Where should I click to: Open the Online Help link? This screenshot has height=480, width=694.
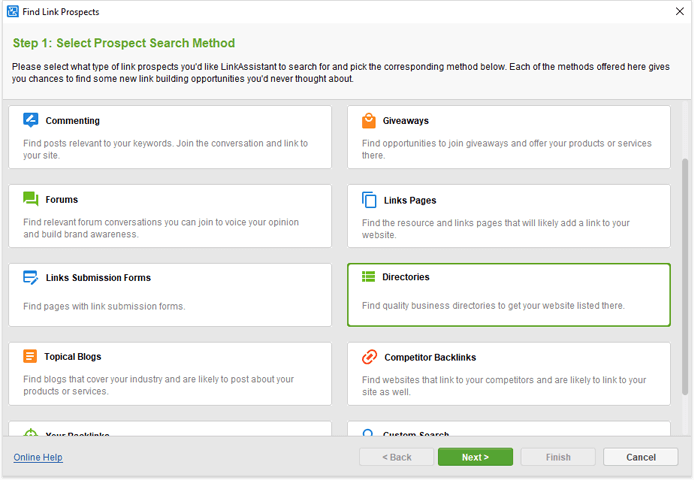tap(38, 457)
